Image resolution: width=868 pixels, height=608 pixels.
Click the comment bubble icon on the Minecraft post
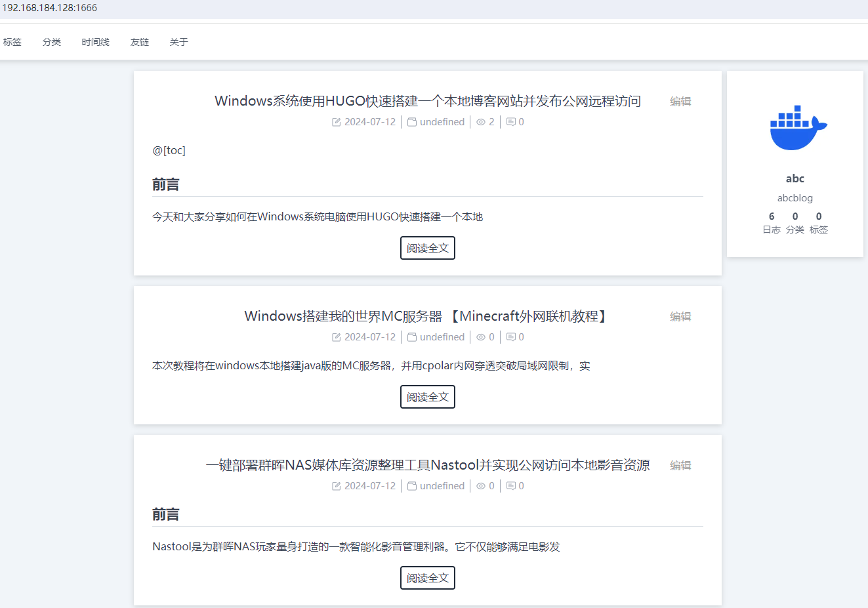click(511, 336)
